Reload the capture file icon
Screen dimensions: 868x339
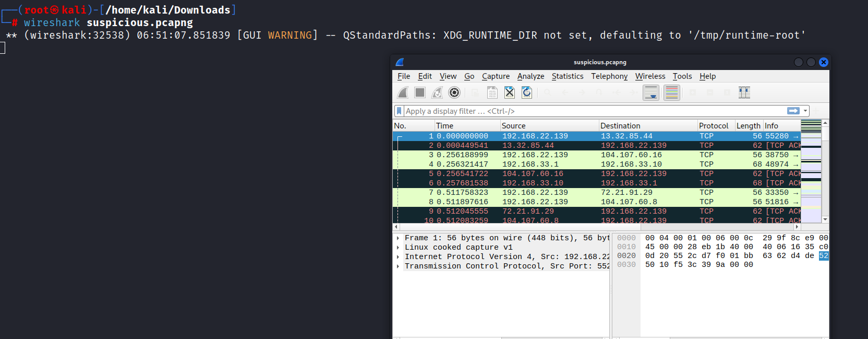tap(527, 92)
